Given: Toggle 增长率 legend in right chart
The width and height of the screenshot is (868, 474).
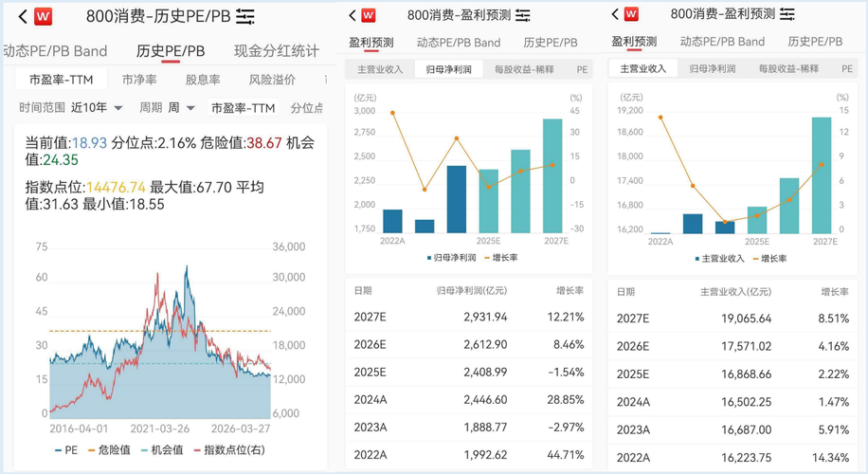Looking at the screenshot, I should click(x=770, y=259).
